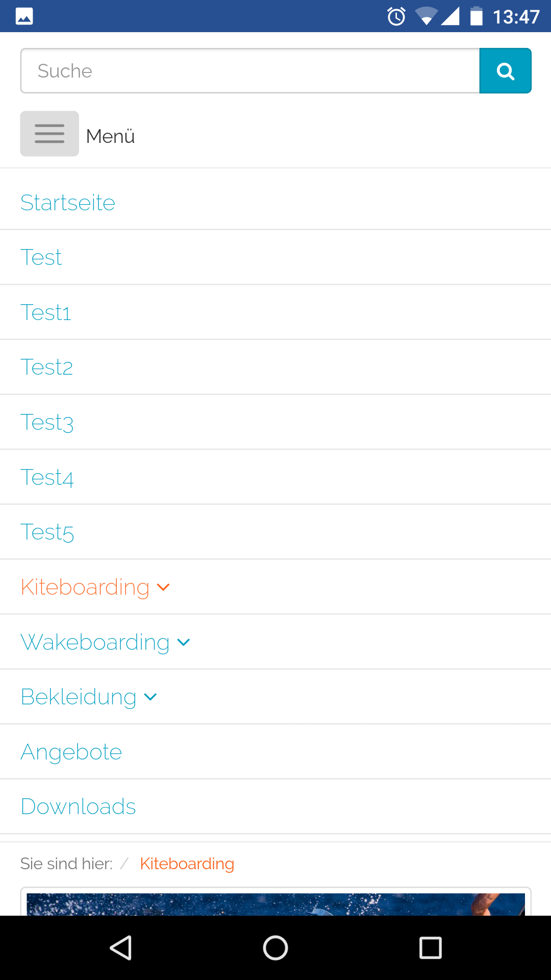Toggle the hamburger Menü button
The width and height of the screenshot is (551, 980).
(x=49, y=134)
